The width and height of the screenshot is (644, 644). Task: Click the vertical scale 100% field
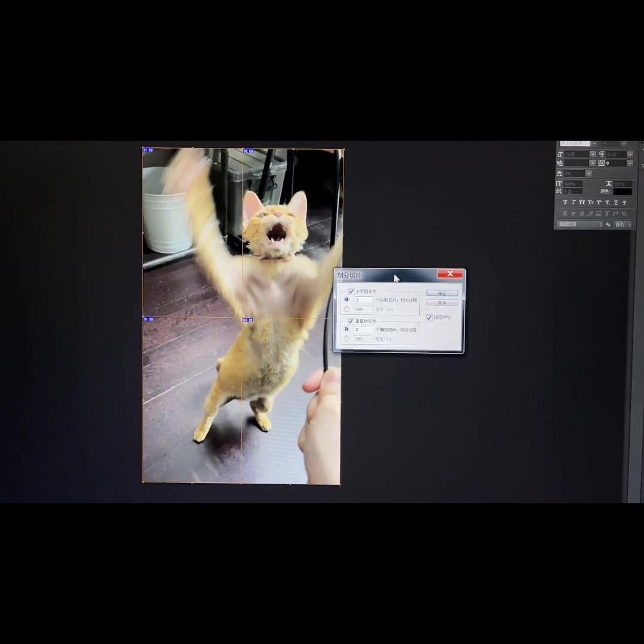pos(573,184)
